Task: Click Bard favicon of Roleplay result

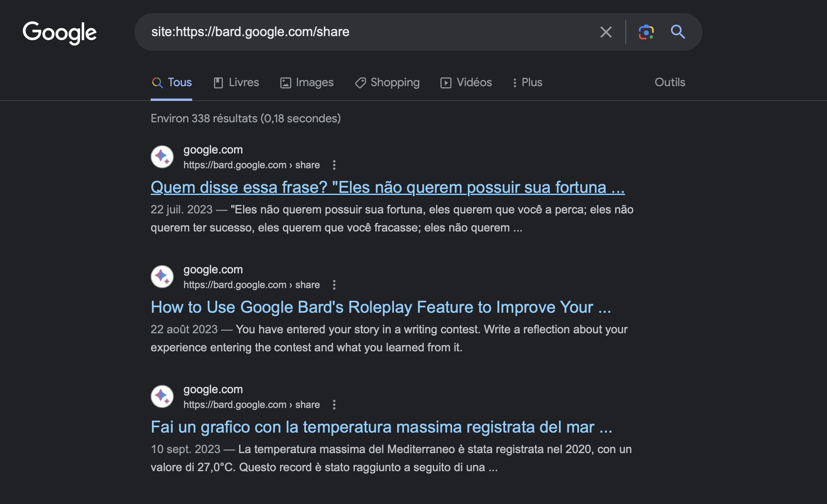Action: click(x=162, y=277)
